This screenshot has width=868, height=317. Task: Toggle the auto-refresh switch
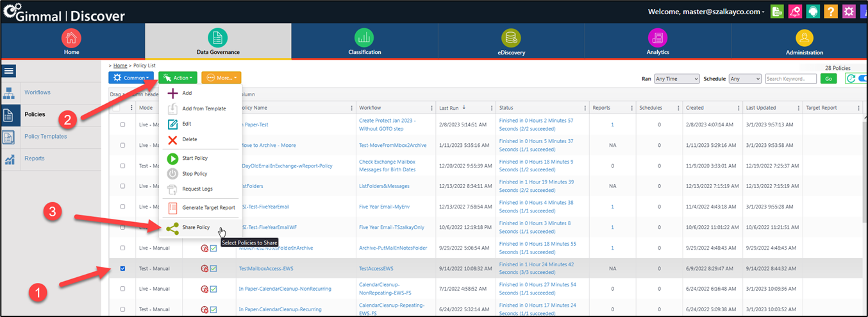[x=862, y=79]
